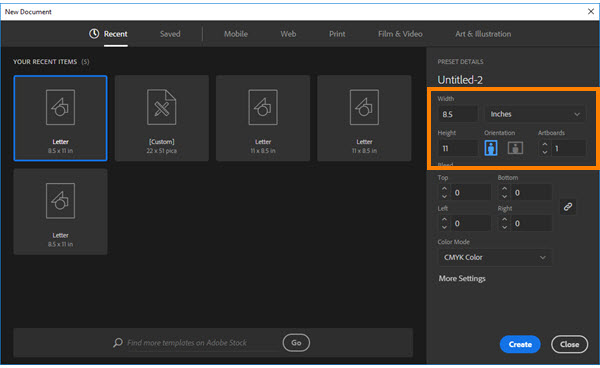Click the Height input field

coord(458,148)
